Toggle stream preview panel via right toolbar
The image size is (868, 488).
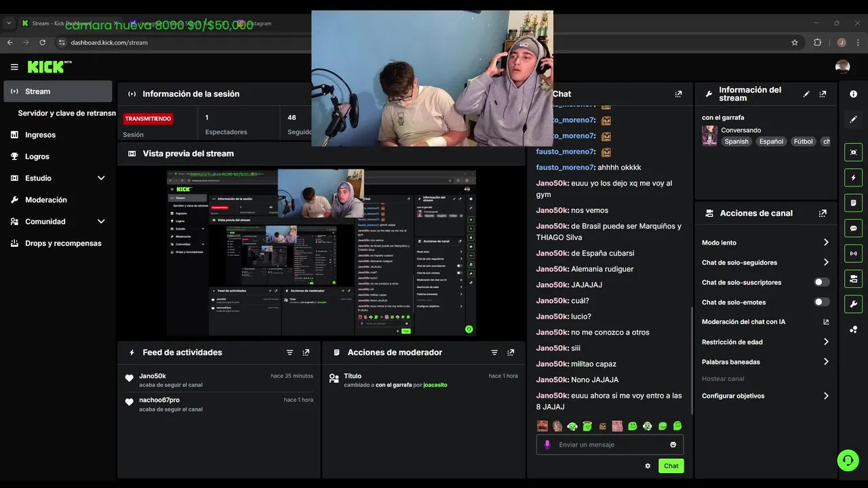click(x=853, y=152)
